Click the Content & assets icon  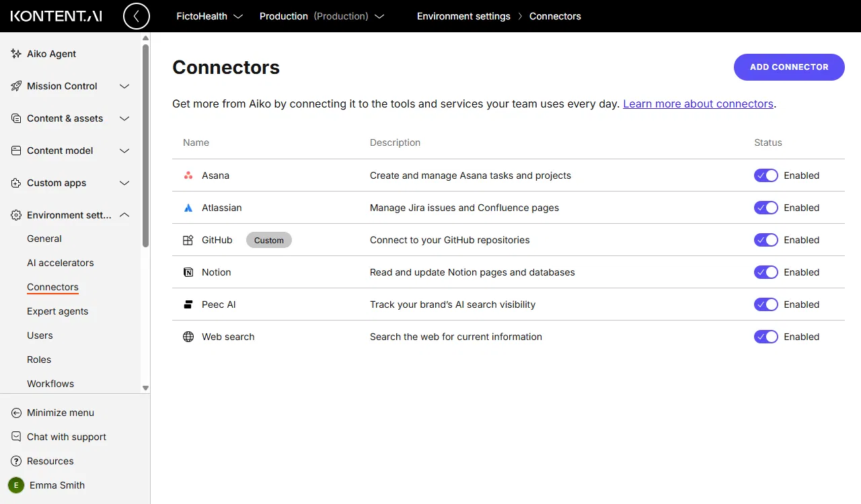tap(16, 118)
